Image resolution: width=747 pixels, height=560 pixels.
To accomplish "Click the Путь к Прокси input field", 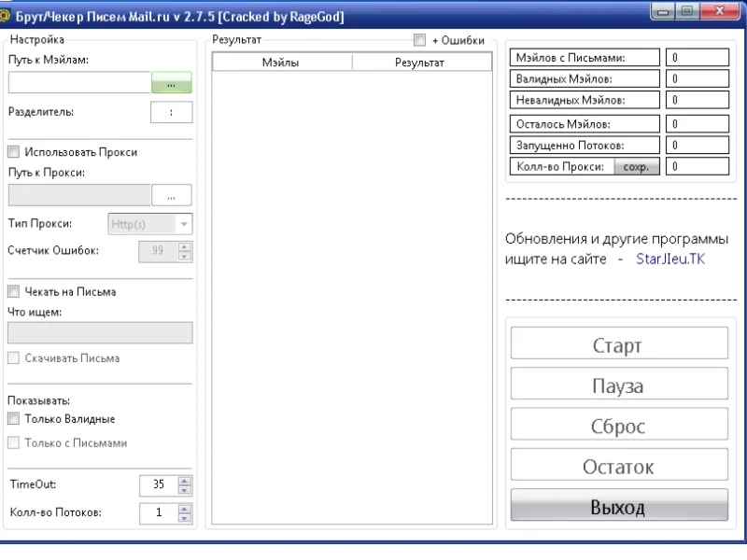I will point(79,195).
